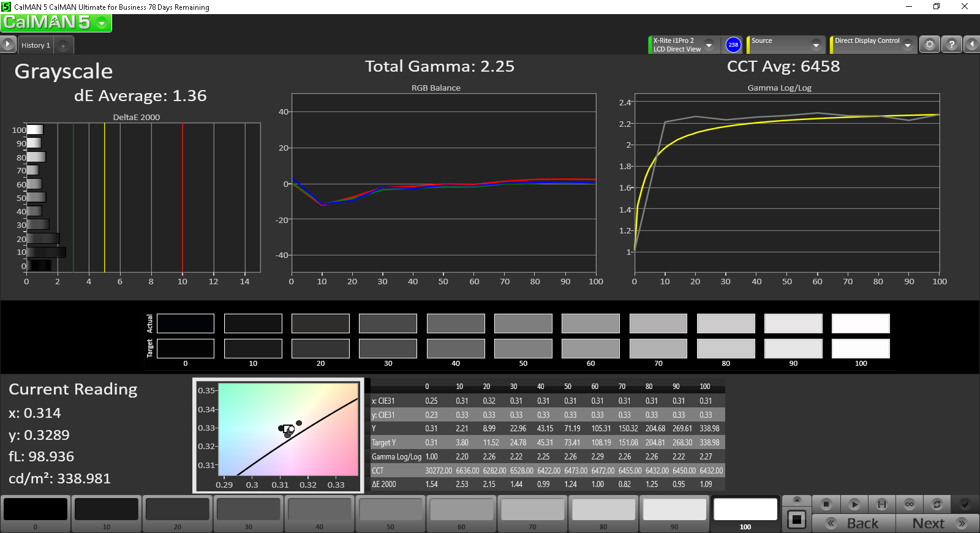Viewport: 980px width, 533px height.
Task: Click the CIE chromaticity diagram
Action: (x=279, y=436)
